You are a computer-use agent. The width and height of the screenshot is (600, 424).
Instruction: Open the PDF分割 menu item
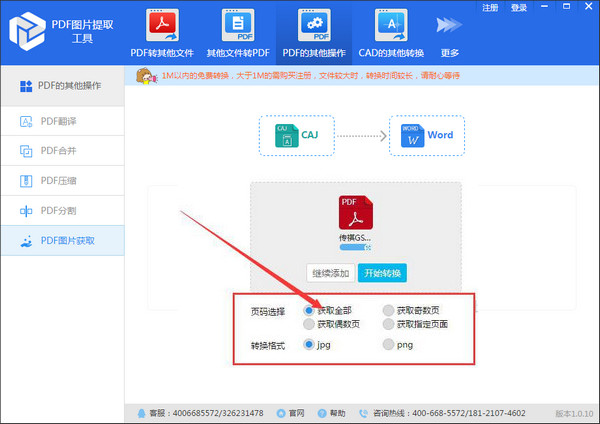[62, 210]
